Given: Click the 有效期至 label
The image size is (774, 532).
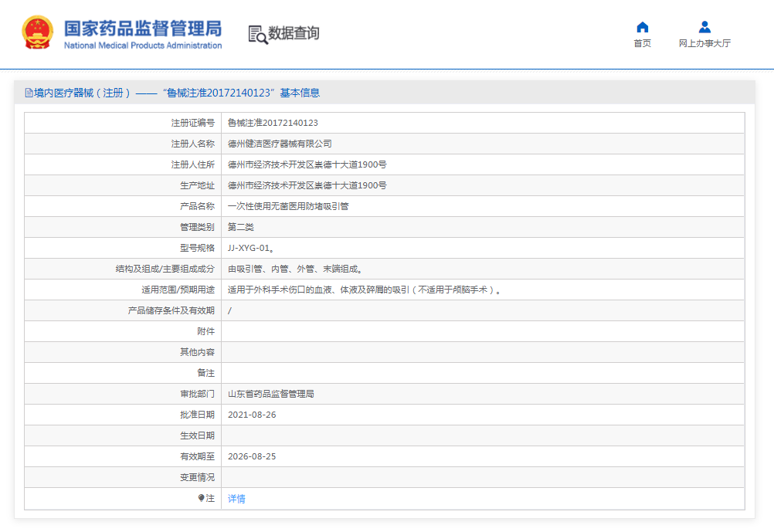Looking at the screenshot, I should coord(198,456).
